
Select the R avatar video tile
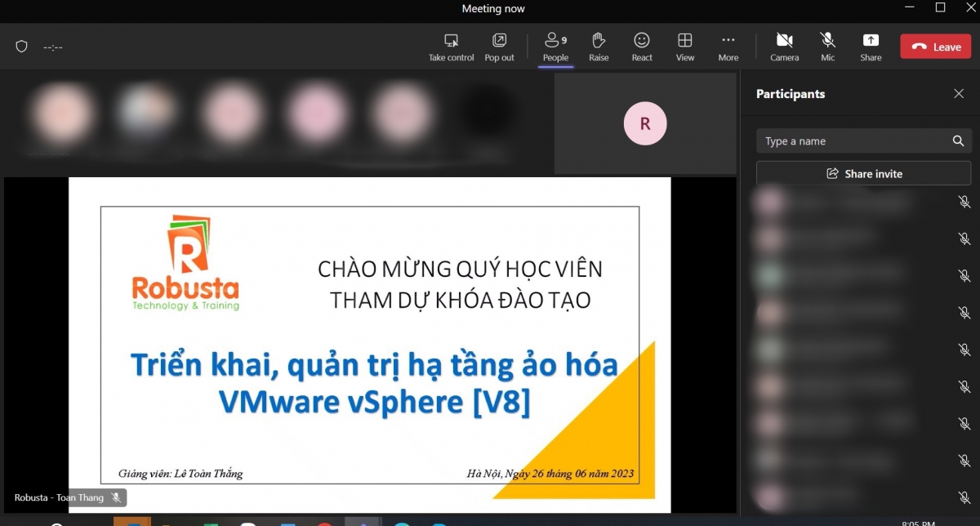[645, 124]
